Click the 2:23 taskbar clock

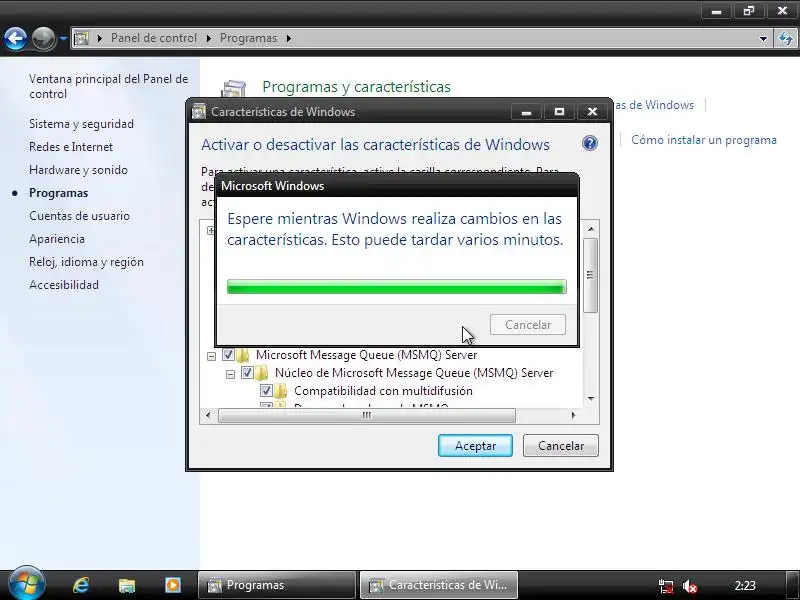[745, 586]
